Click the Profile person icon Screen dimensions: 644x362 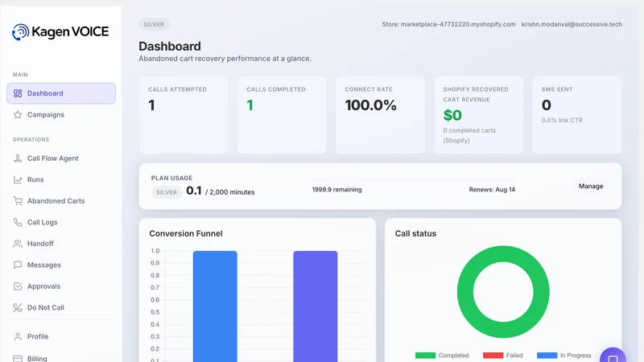coord(18,336)
